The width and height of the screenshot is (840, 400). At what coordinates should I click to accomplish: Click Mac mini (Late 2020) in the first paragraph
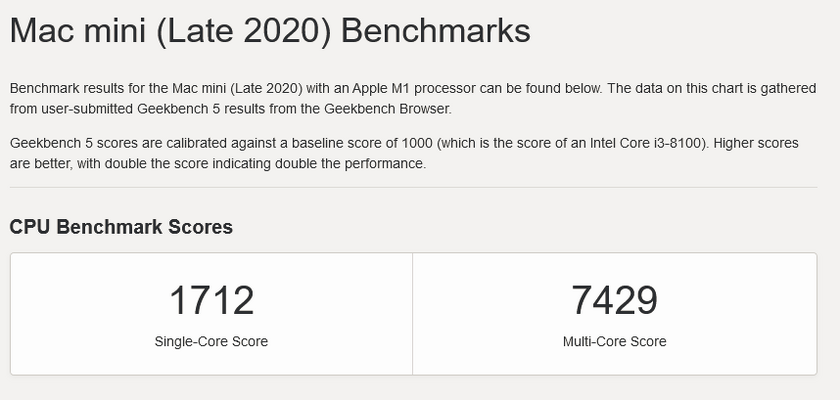[237, 88]
